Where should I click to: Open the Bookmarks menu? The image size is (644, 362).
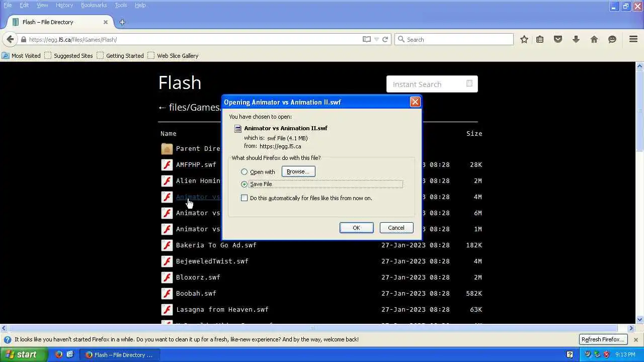tap(94, 5)
